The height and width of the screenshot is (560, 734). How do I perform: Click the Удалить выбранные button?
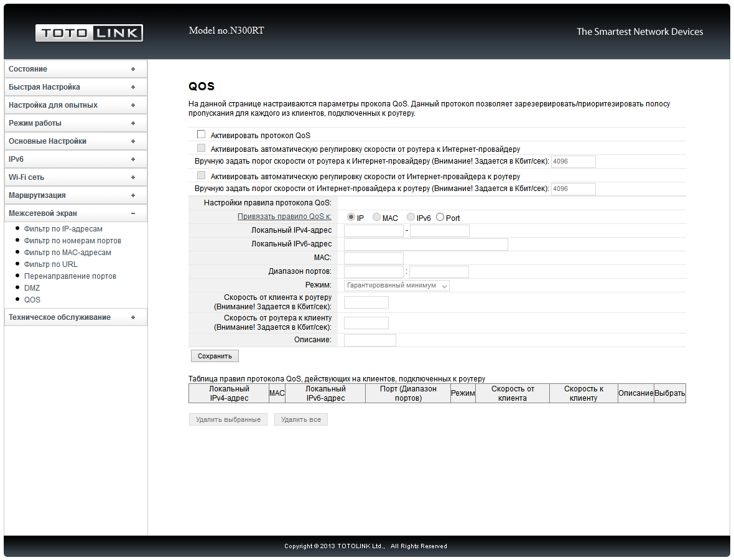(x=228, y=419)
